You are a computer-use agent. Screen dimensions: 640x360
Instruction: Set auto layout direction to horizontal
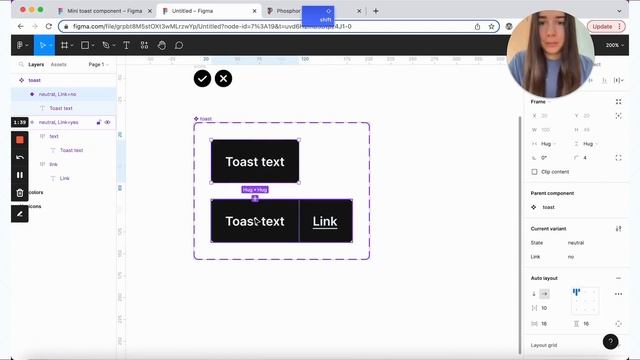(x=544, y=294)
